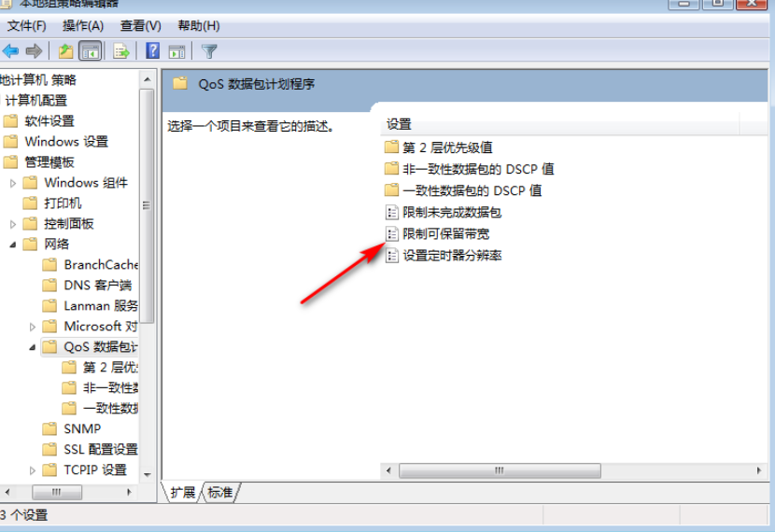This screenshot has height=532, width=775.
Task: Expand the Windows 组件 tree node
Action: click(13, 183)
